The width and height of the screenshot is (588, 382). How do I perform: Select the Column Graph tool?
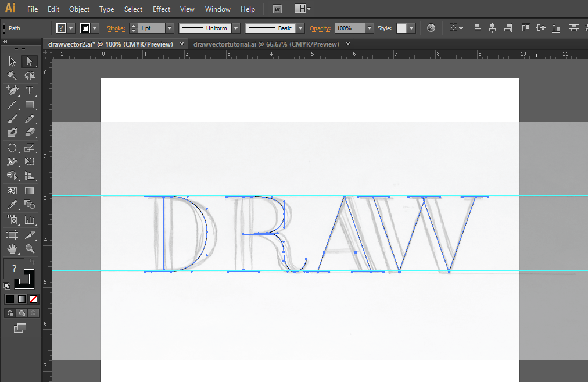[x=29, y=220]
